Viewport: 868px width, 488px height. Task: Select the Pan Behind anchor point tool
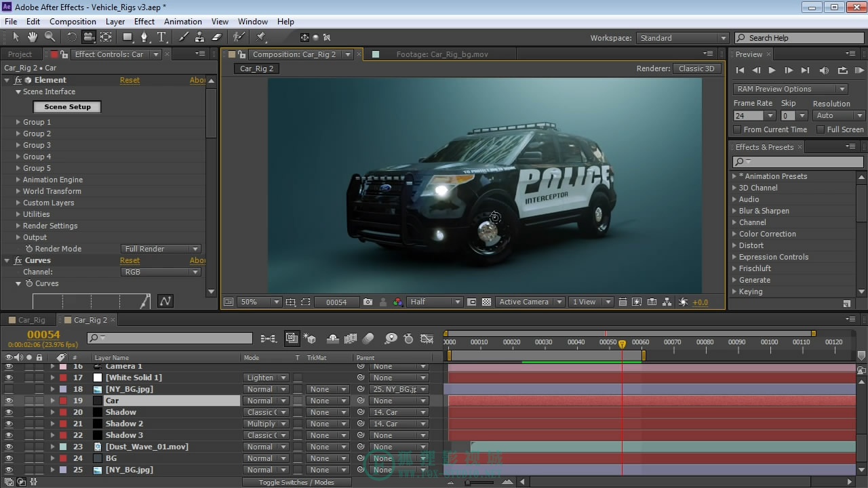106,37
